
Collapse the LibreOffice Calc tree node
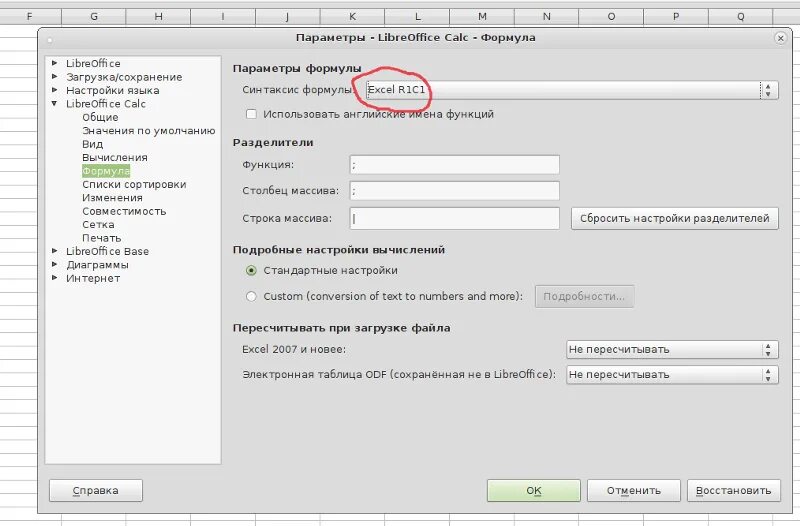[55, 104]
